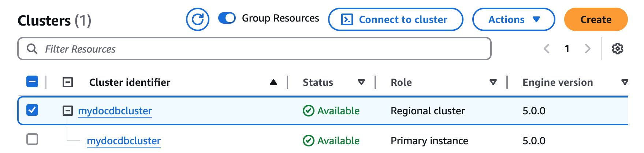Select the primary instance row checkbox

[32, 139]
